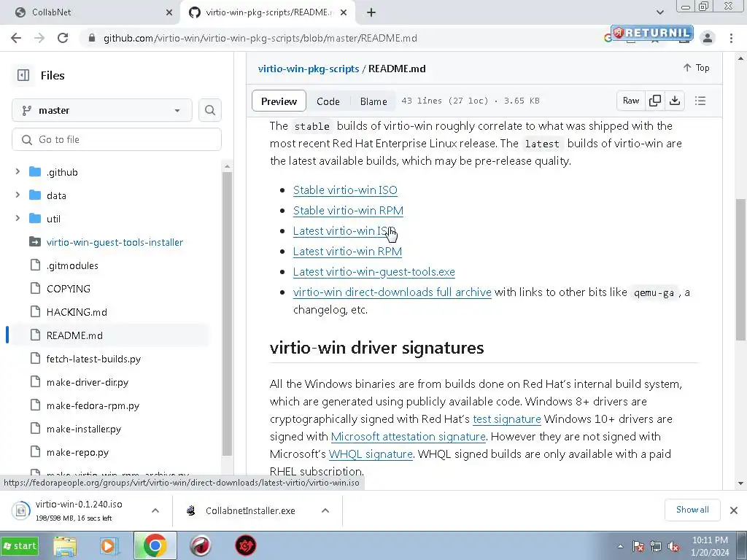This screenshot has height=560, width=747.
Task: Focus the Go to file field
Action: coord(117,139)
